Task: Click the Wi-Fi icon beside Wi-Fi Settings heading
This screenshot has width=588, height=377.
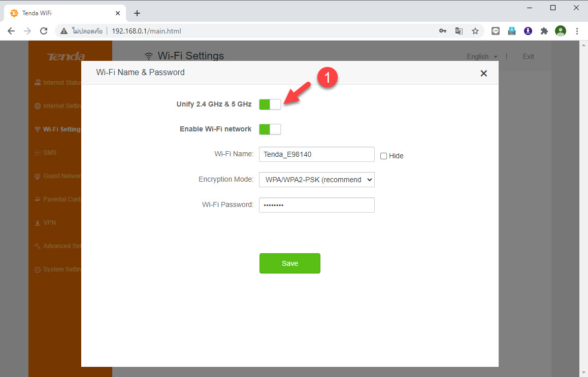Action: tap(149, 56)
